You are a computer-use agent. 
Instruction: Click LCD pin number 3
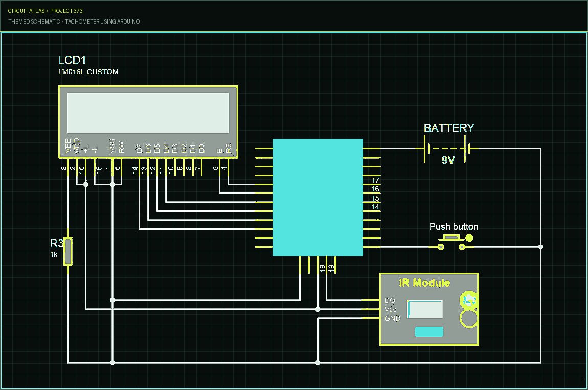[x=63, y=168]
